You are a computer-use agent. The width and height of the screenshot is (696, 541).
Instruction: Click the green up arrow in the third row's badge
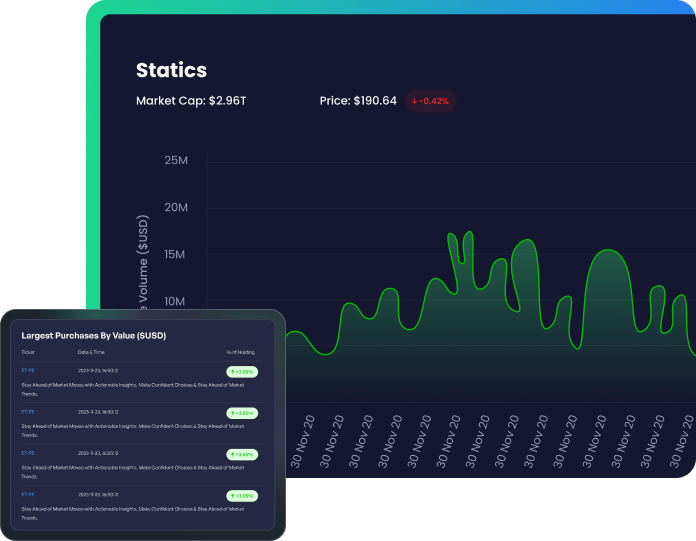click(x=234, y=454)
